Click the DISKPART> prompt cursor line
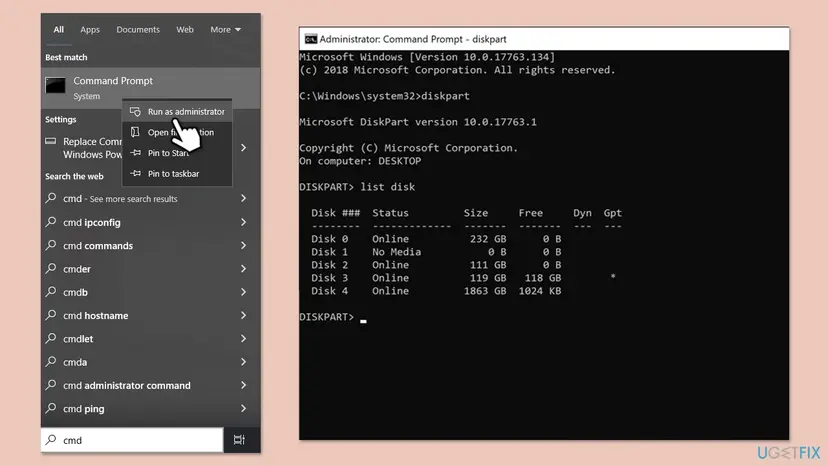Image resolution: width=828 pixels, height=466 pixels. pos(333,317)
